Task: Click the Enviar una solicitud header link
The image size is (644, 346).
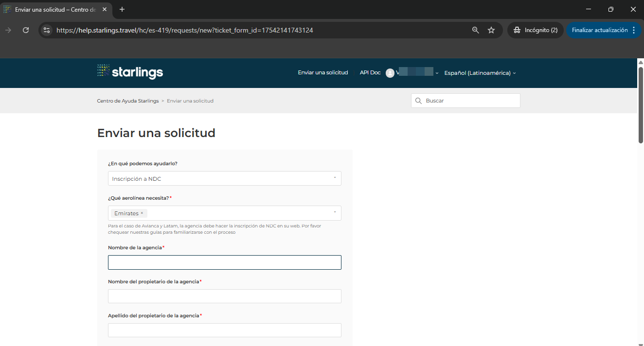Action: click(x=323, y=72)
